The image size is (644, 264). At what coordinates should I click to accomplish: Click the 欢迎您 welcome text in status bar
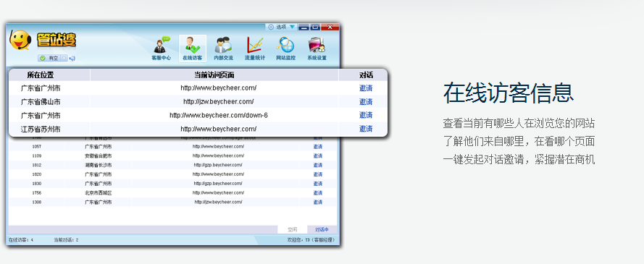311,240
